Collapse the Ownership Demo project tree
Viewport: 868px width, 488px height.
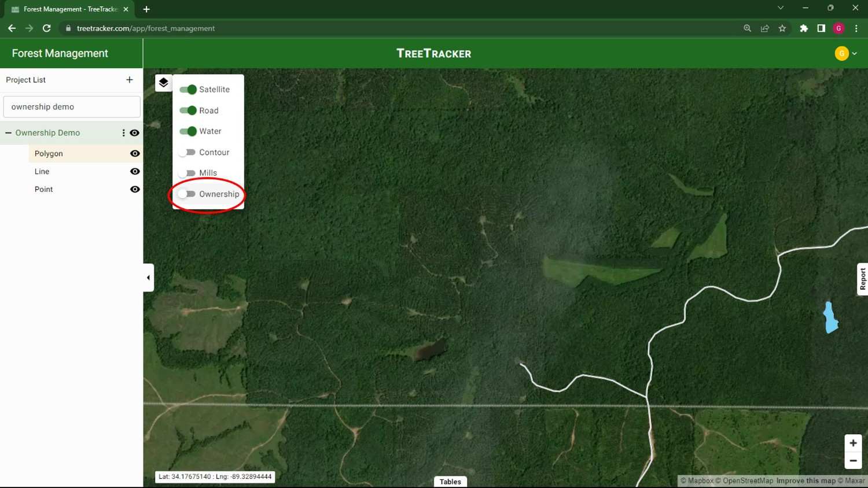pyautogui.click(x=8, y=132)
